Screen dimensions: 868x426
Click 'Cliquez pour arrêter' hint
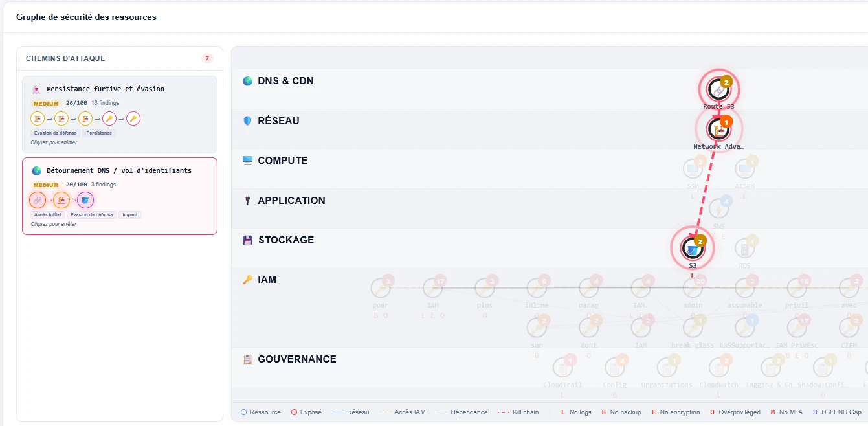(x=54, y=224)
